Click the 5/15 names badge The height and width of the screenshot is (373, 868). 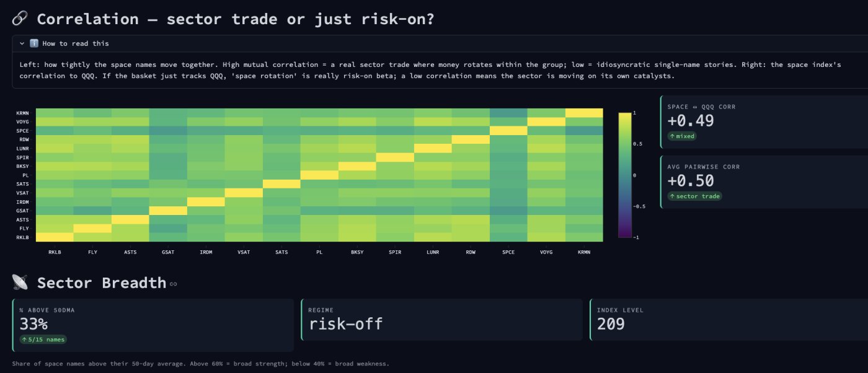43,340
